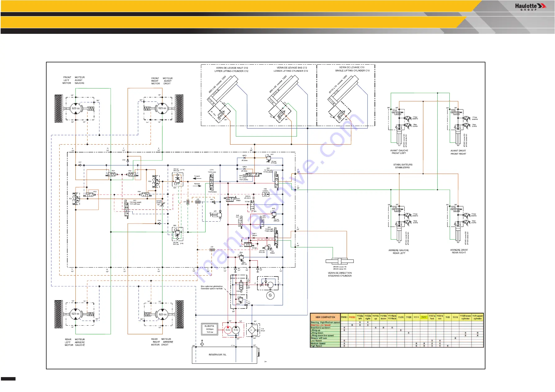
Task: Click the LS2 shuttle valve symbol
Action: pyautogui.click(x=198, y=202)
